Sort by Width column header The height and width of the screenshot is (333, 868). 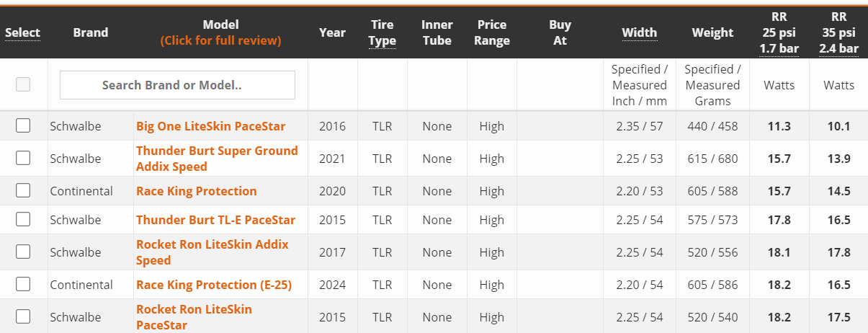pos(640,32)
